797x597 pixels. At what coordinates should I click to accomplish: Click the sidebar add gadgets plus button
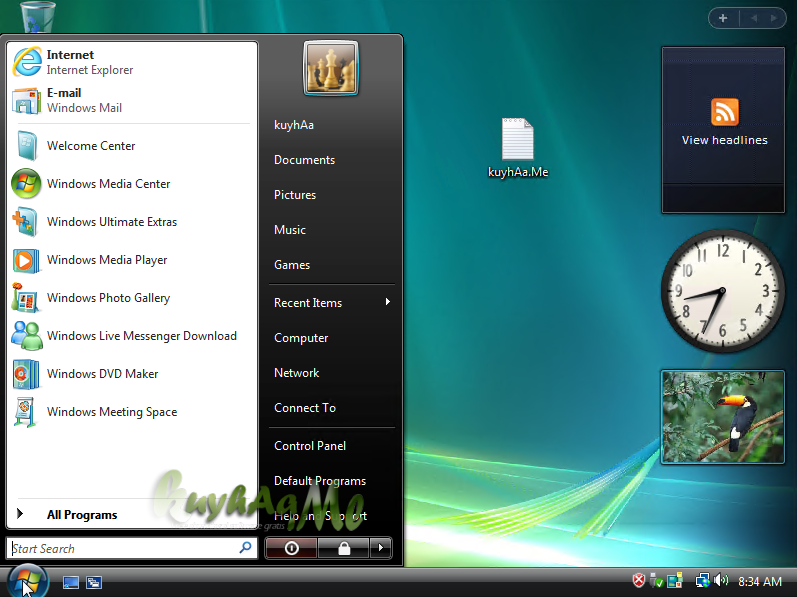(x=723, y=18)
